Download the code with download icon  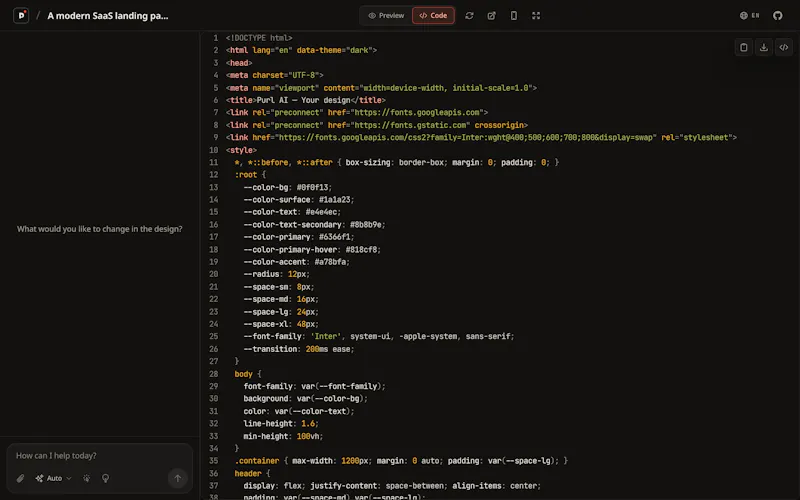pos(764,47)
